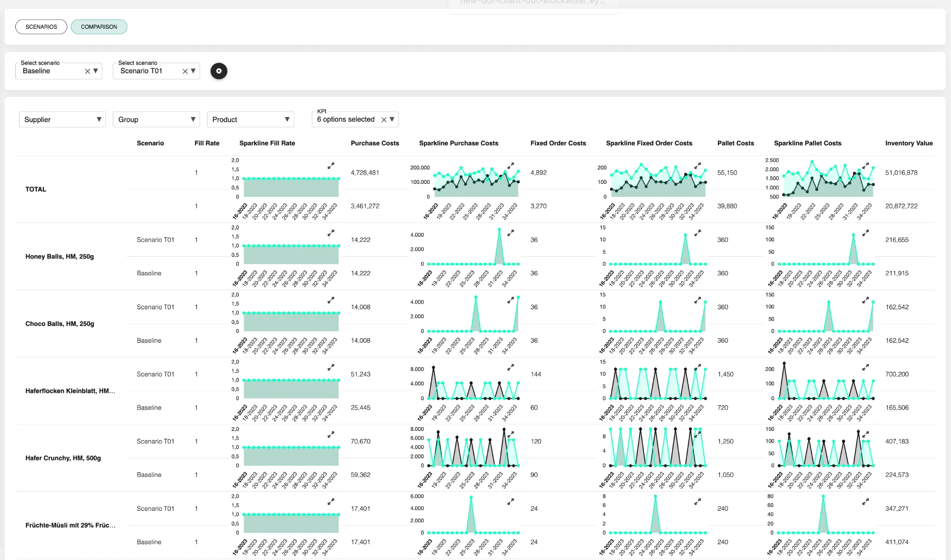951x560 pixels.
Task: Select the COMPARISON tab
Action: [x=99, y=26]
